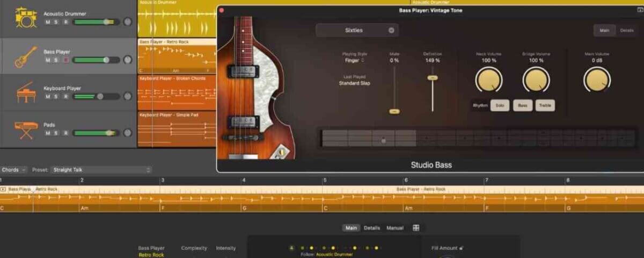Click the Bass Player pan knob
644x258 pixels.
[x=128, y=60]
